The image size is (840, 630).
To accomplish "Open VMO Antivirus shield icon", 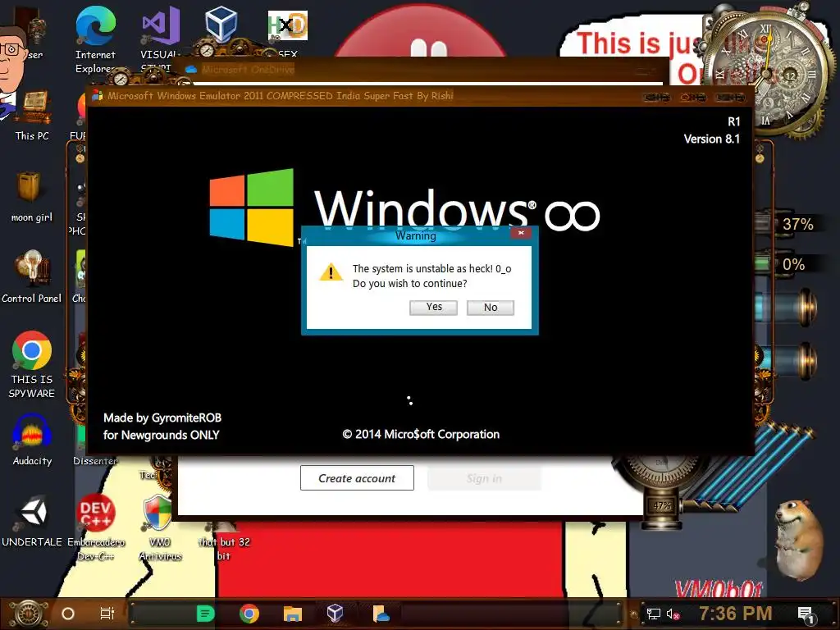I will pyautogui.click(x=159, y=527).
